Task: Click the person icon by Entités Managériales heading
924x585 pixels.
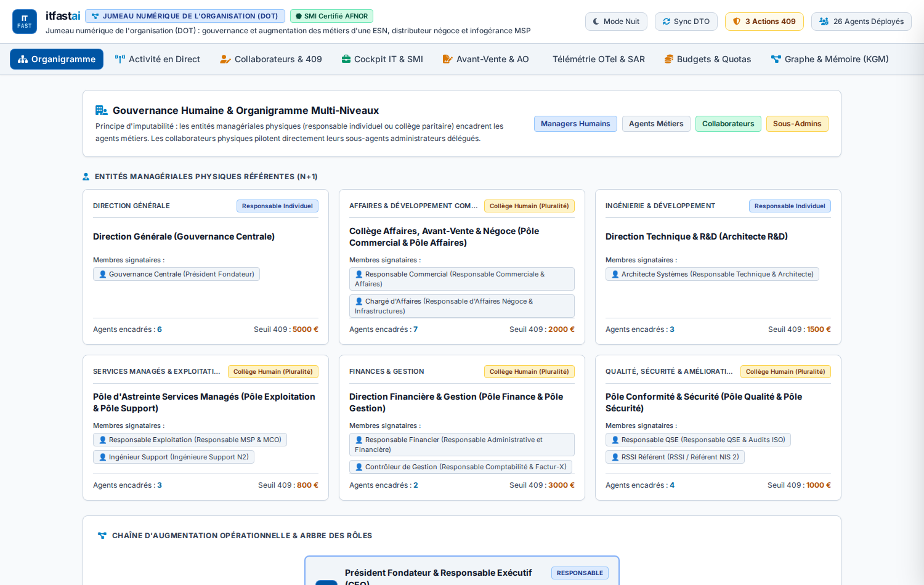Action: (86, 177)
